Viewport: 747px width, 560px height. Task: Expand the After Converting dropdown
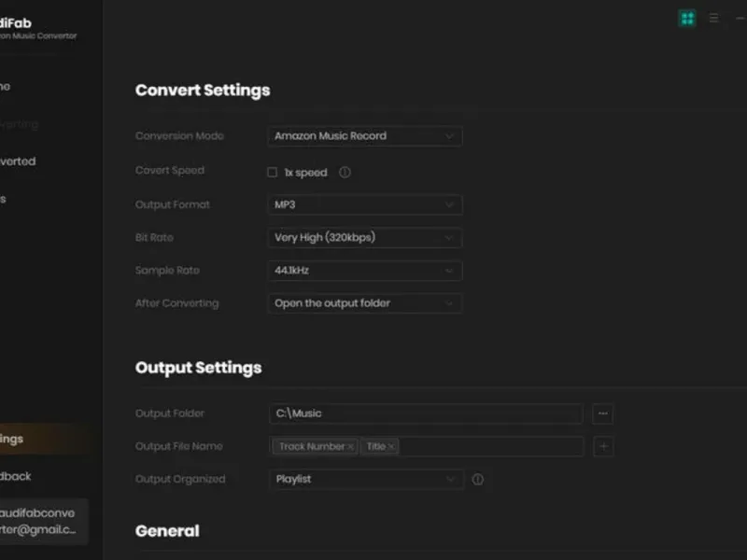click(364, 303)
